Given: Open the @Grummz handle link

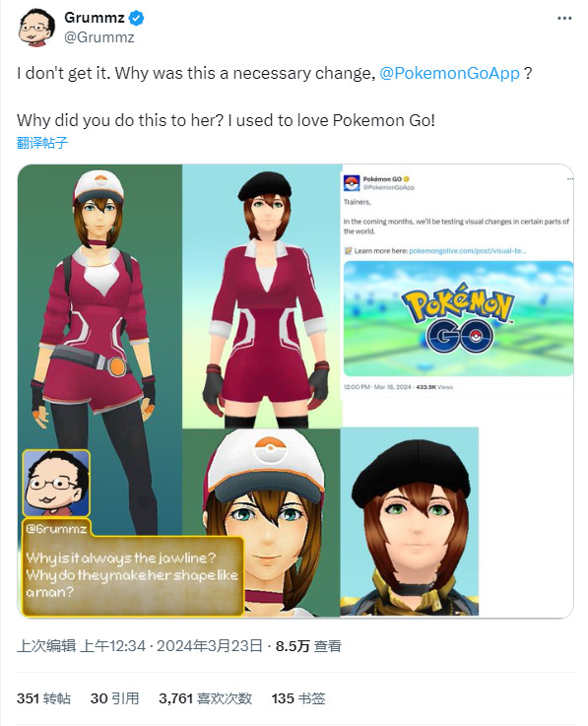Looking at the screenshot, I should click(x=99, y=37).
